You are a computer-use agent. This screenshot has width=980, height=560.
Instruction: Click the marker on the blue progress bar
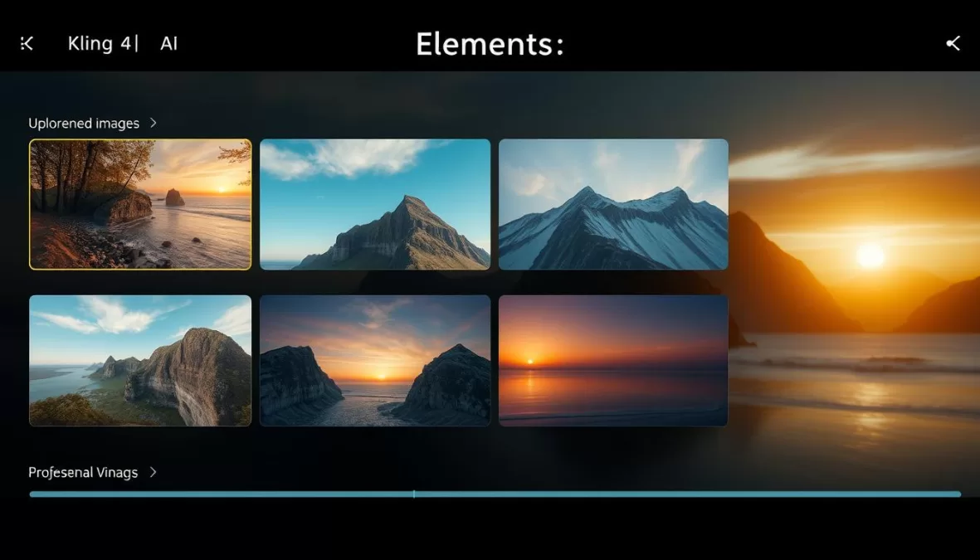[414, 494]
